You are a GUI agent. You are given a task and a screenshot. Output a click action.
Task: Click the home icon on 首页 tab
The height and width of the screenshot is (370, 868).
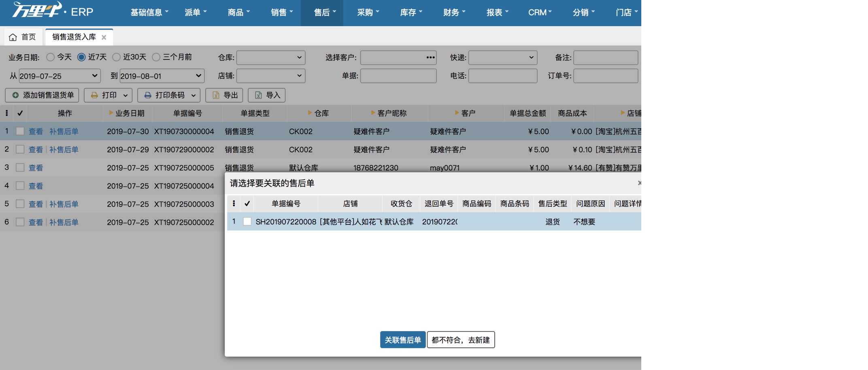tap(13, 37)
